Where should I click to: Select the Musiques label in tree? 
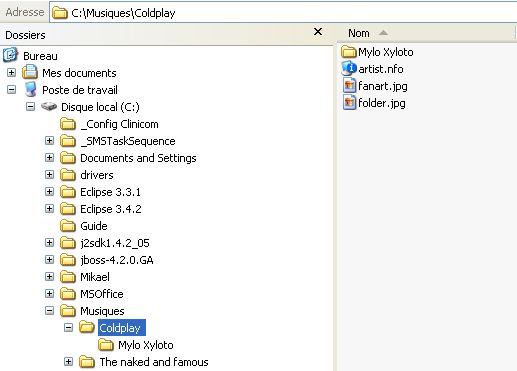click(x=102, y=311)
